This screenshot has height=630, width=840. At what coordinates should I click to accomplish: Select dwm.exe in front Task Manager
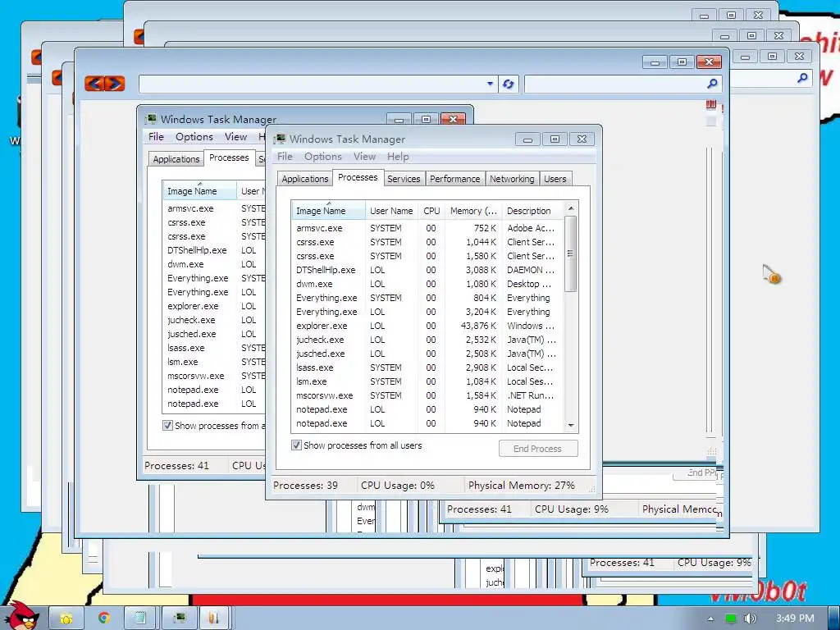(x=427, y=284)
